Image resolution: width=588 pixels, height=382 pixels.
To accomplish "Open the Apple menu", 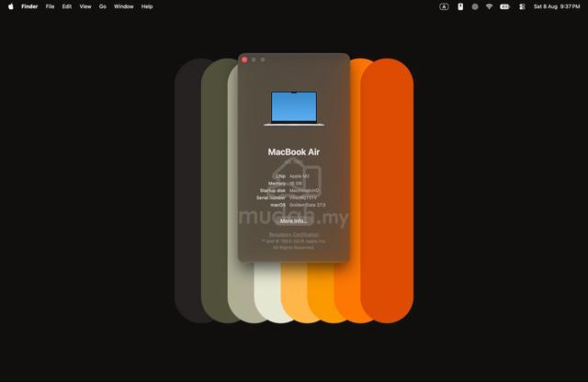I will click(11, 6).
